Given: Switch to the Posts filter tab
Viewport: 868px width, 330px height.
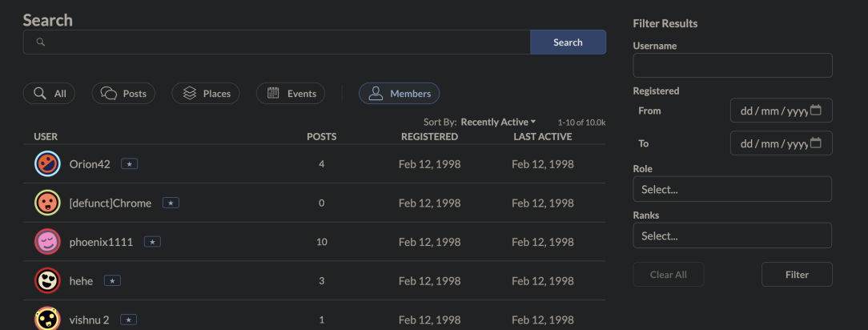Looking at the screenshot, I should click(x=123, y=94).
